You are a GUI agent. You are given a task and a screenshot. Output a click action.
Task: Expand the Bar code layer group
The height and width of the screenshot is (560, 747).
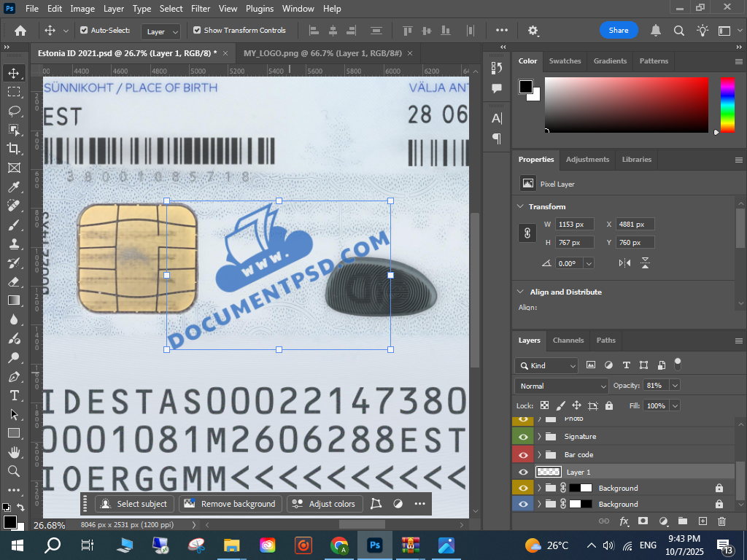[540, 455]
